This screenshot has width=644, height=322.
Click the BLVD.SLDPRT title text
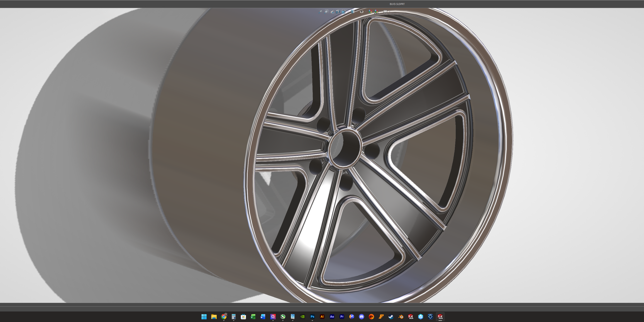pos(397,4)
